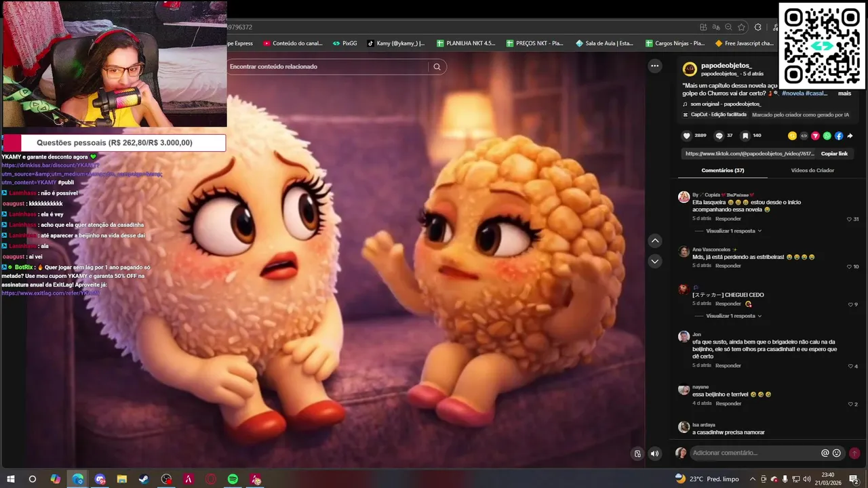The image size is (868, 488).
Task: Open the Conteúdo do canal bookmark
Action: [x=293, y=43]
